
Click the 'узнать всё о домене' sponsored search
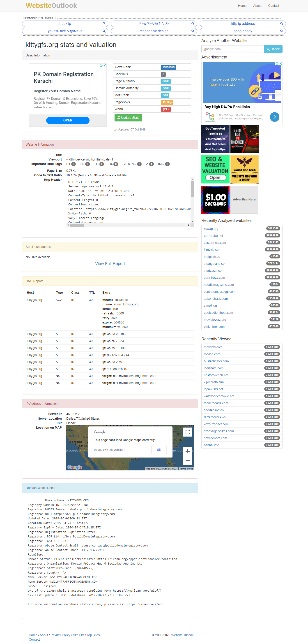pyautogui.click(x=65, y=31)
